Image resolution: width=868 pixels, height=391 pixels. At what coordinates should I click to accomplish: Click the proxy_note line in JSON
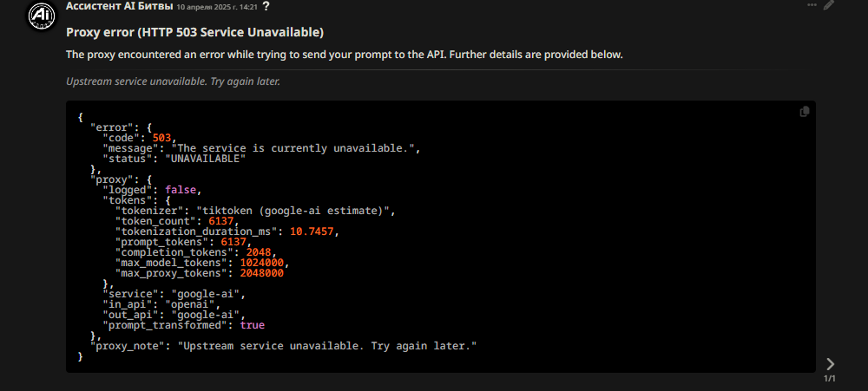284,346
